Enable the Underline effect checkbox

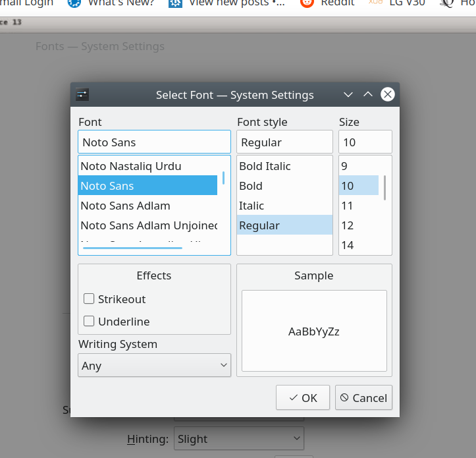click(90, 322)
